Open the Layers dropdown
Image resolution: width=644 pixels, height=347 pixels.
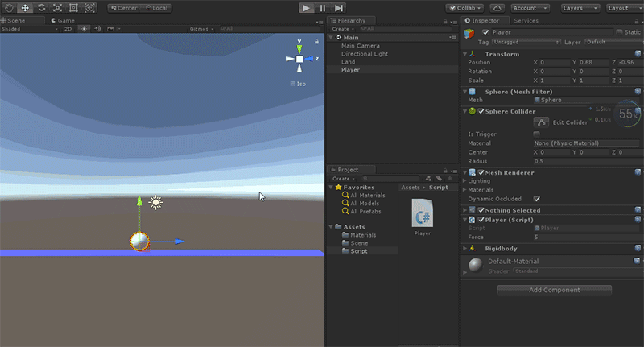pyautogui.click(x=580, y=8)
